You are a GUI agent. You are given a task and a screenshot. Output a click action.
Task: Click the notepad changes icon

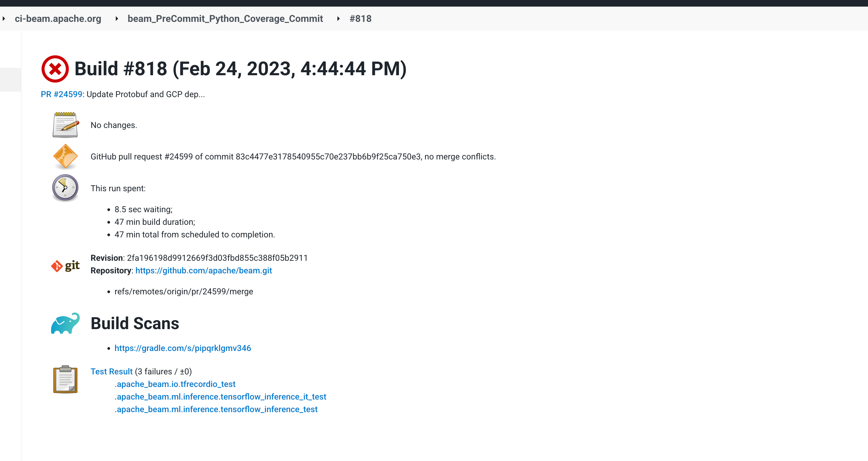tap(65, 125)
